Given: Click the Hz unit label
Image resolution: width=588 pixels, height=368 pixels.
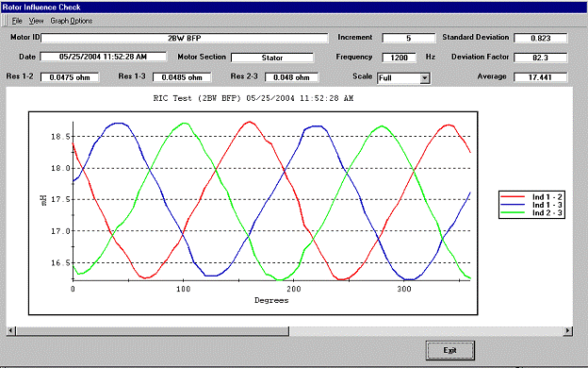Looking at the screenshot, I should 430,57.
